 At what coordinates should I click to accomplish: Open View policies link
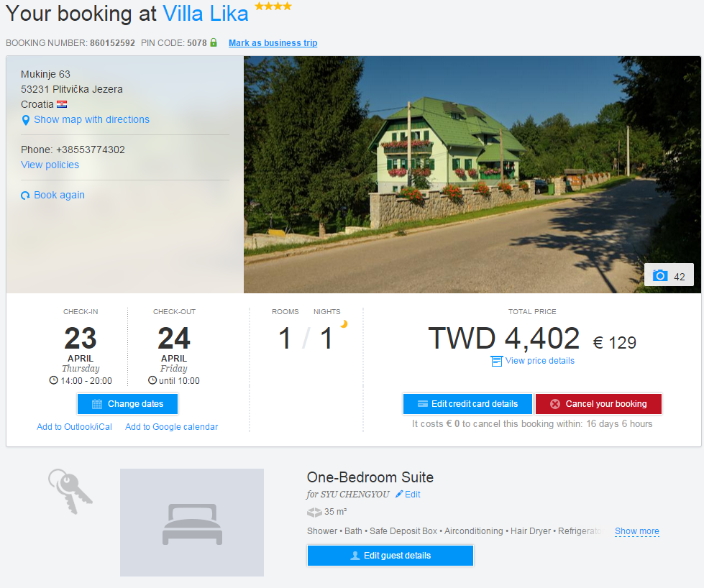50,165
